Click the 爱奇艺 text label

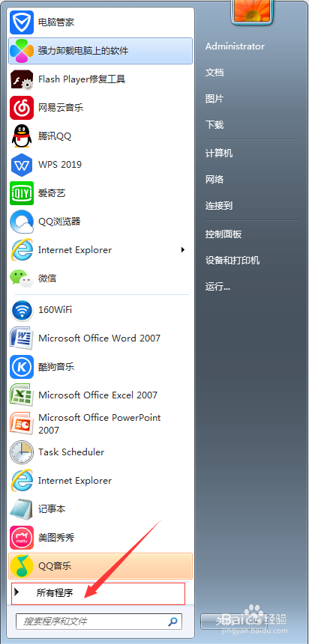pyautogui.click(x=52, y=193)
